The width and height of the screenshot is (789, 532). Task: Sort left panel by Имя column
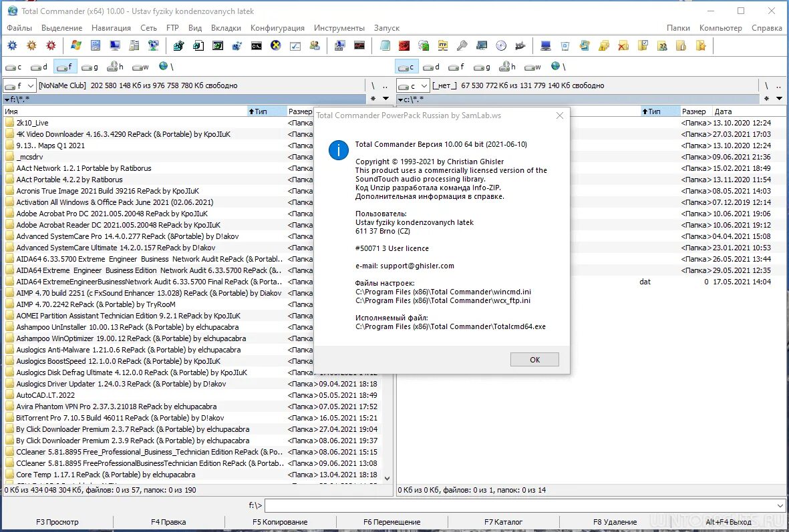click(x=124, y=111)
